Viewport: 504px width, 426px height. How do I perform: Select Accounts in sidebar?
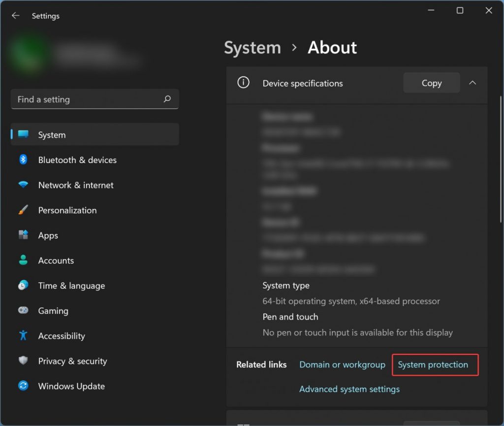click(95, 260)
